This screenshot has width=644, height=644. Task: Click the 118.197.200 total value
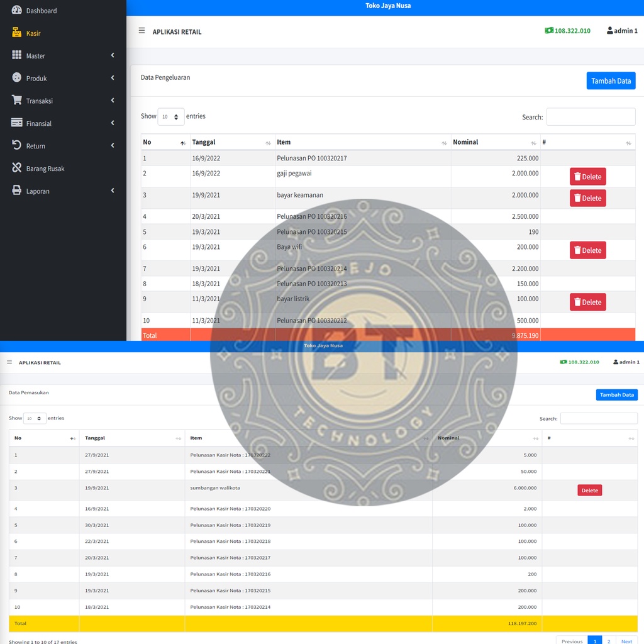click(x=522, y=623)
